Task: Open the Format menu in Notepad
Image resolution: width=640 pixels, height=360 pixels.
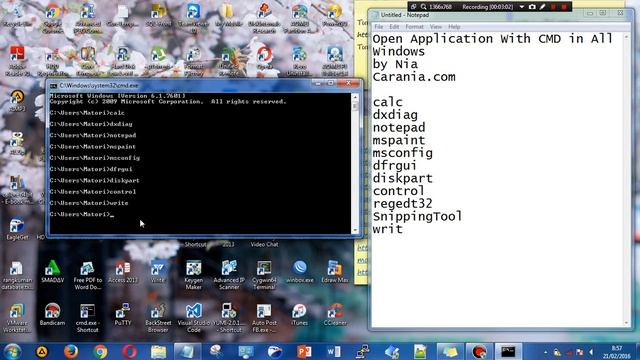Action: pyautogui.click(x=414, y=27)
